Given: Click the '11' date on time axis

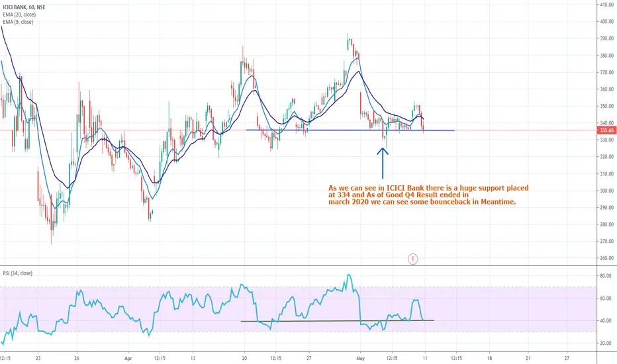Looking at the screenshot, I should 425,359.
